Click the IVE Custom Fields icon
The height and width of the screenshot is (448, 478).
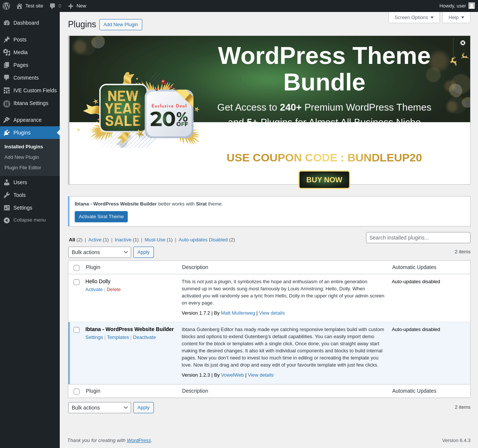[x=7, y=90]
